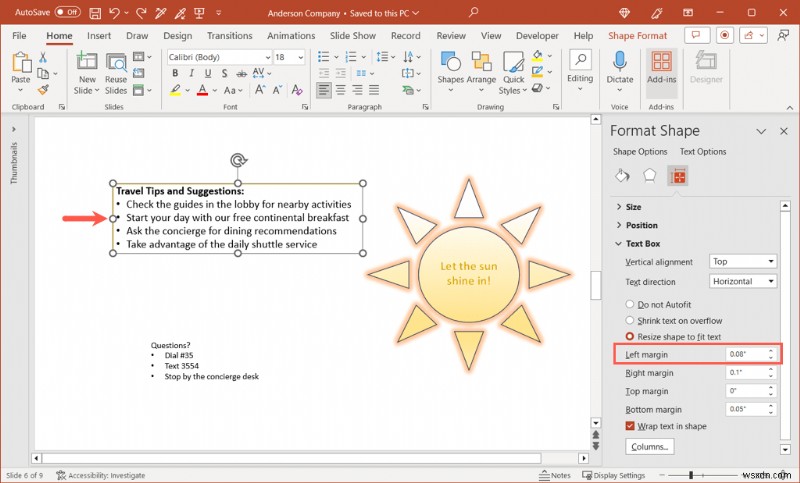Close the Format Shape pane
Viewport: 800px width, 483px height.
[784, 131]
